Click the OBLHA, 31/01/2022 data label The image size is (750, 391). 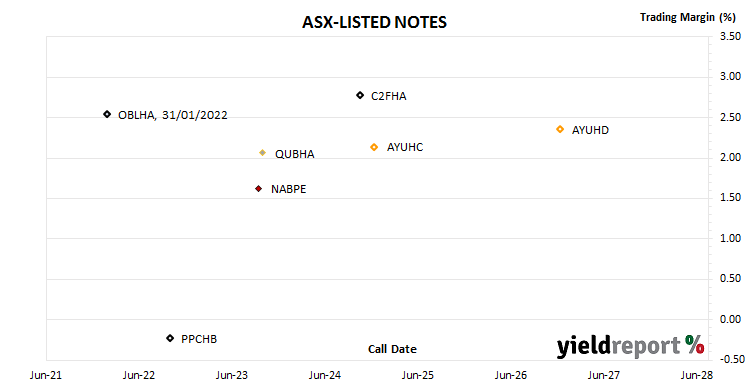173,115
